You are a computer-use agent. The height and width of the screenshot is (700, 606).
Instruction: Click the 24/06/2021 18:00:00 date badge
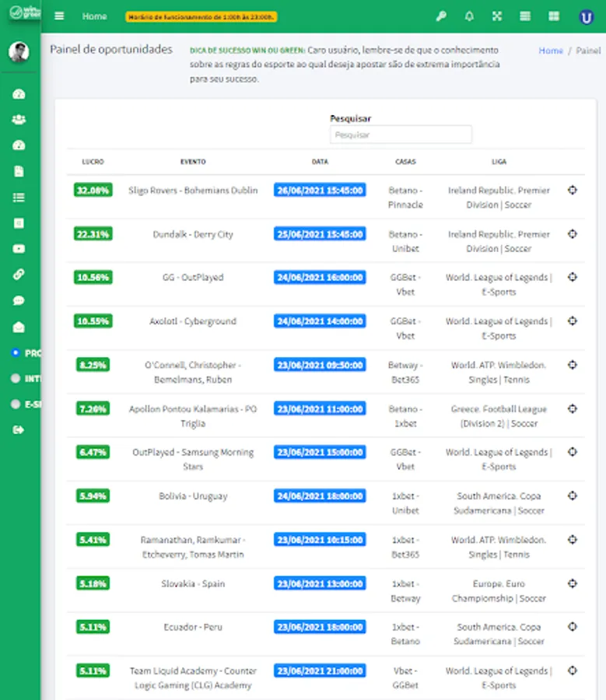point(320,495)
